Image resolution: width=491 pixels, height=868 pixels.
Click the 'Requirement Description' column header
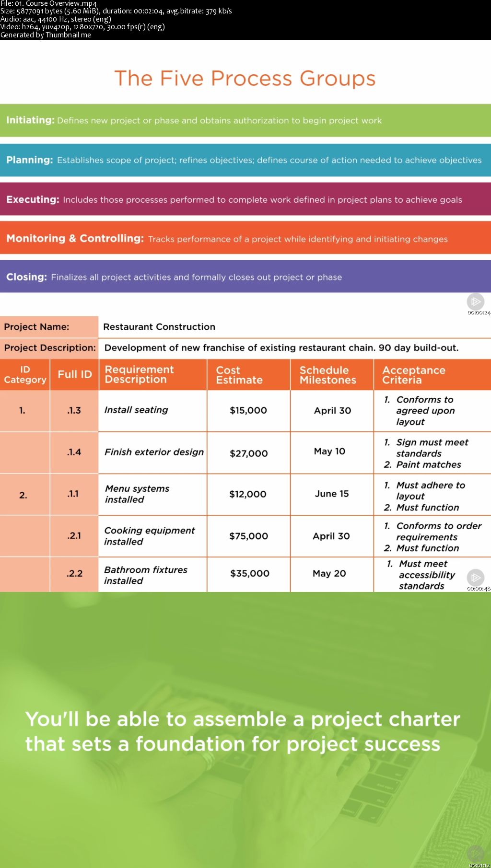[x=153, y=375]
